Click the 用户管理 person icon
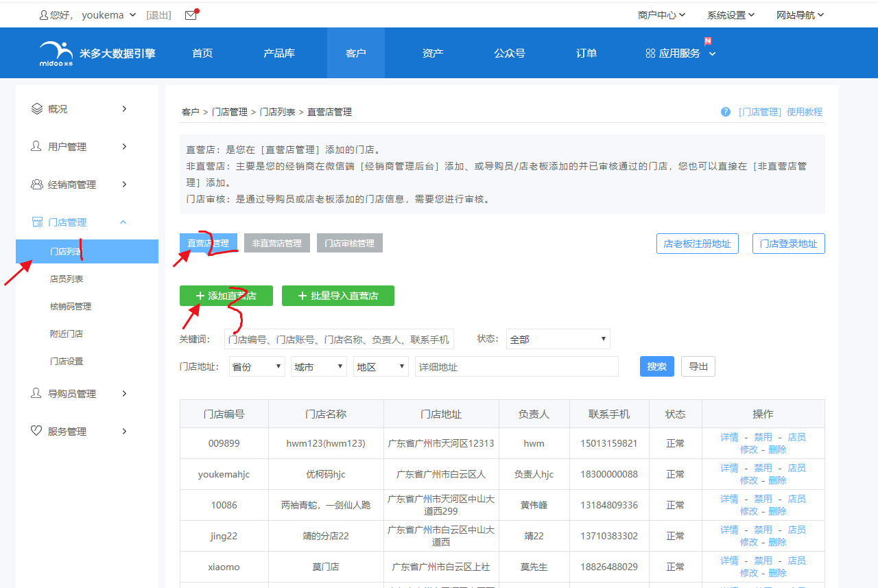This screenshot has height=588, width=878. (37, 147)
